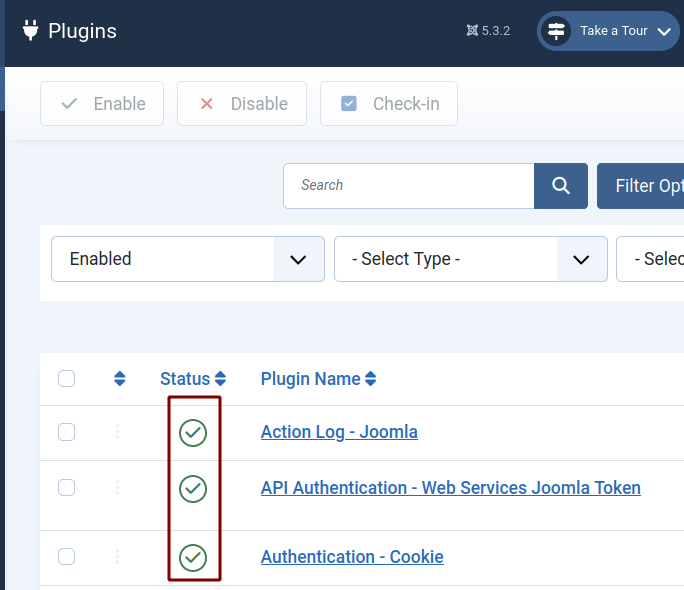Tick the select-all checkbox in table header
This screenshot has height=590, width=684.
tap(66, 379)
